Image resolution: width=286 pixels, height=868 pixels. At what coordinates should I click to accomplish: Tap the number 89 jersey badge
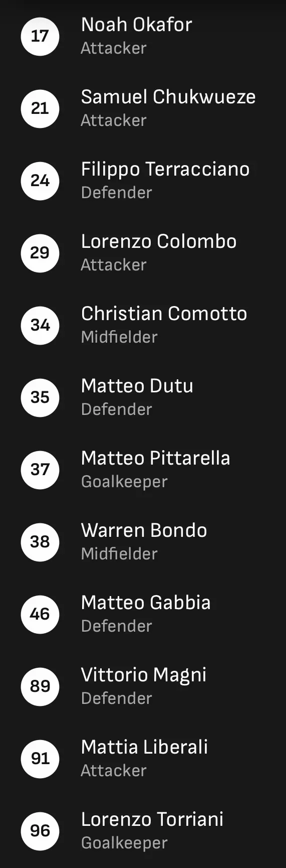coord(40,686)
